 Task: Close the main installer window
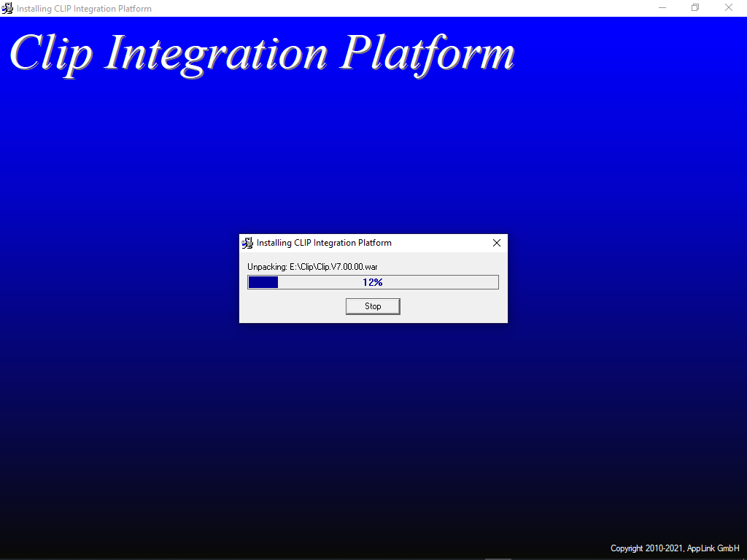pyautogui.click(x=729, y=7)
